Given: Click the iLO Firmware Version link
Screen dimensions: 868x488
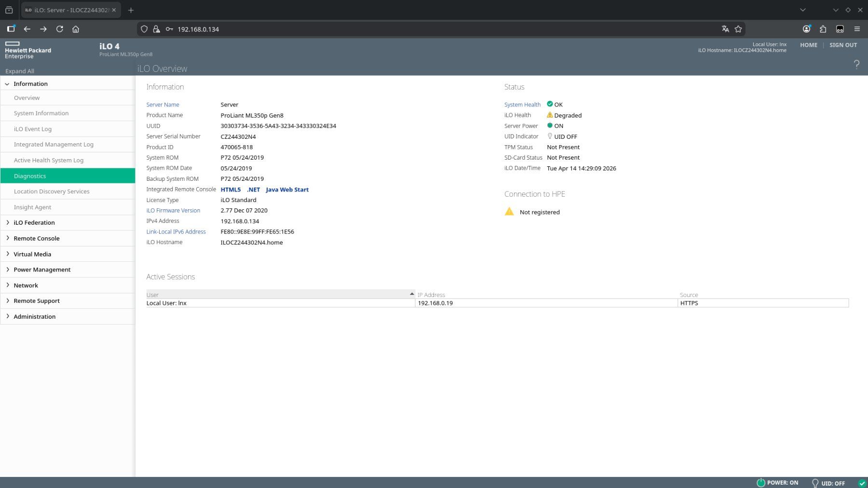Looking at the screenshot, I should coord(173,211).
